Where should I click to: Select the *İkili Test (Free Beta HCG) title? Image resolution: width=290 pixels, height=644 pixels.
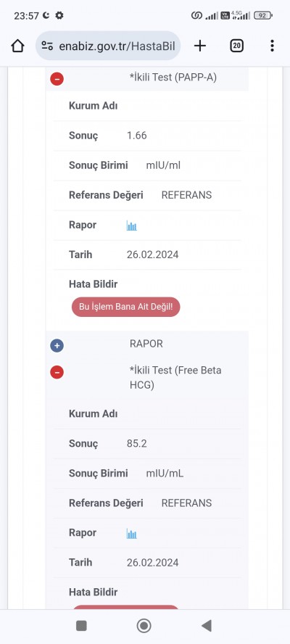click(x=175, y=378)
